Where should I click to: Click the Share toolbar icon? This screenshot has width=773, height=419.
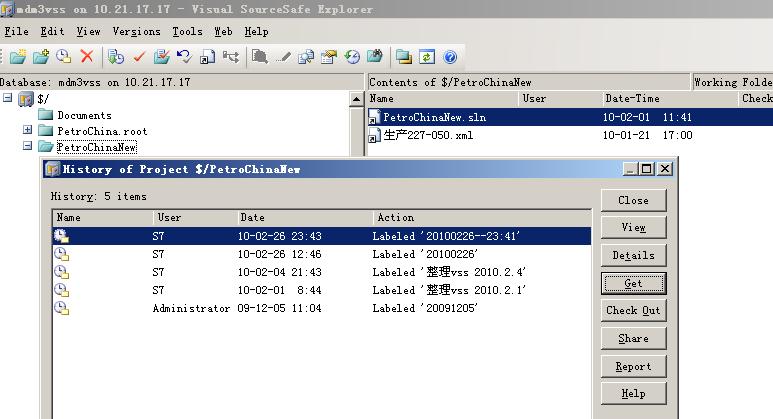point(208,57)
